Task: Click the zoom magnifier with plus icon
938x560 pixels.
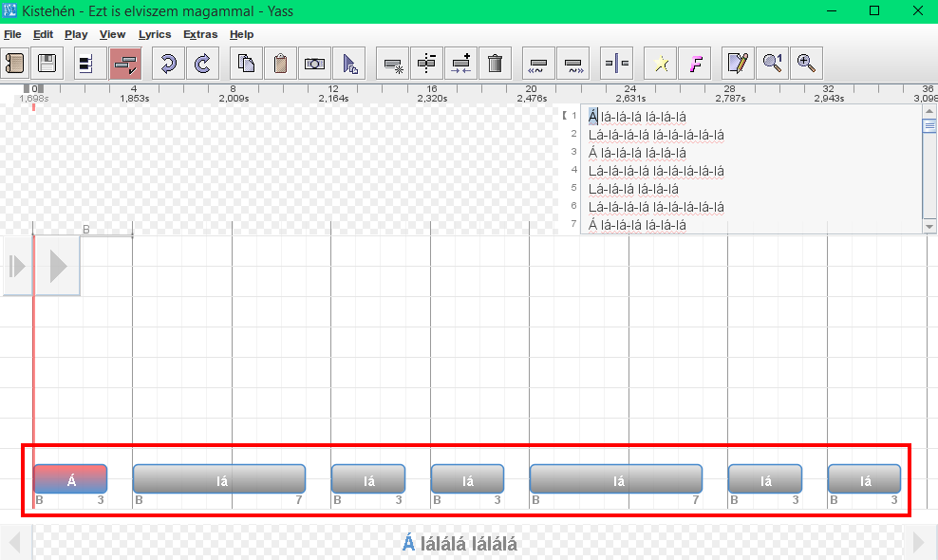Action: coord(806,63)
